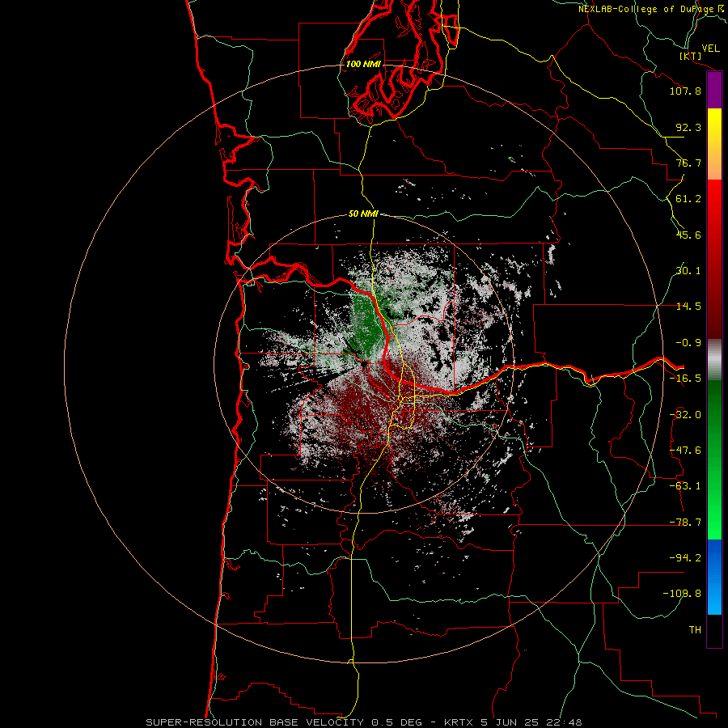Viewport: 728px width, 728px height.
Task: Click the 50 NMI range ring label
Action: coord(363,214)
